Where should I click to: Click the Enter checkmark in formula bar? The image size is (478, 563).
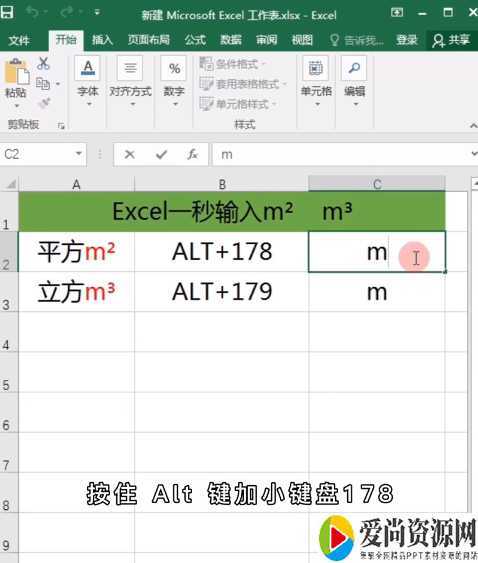161,155
